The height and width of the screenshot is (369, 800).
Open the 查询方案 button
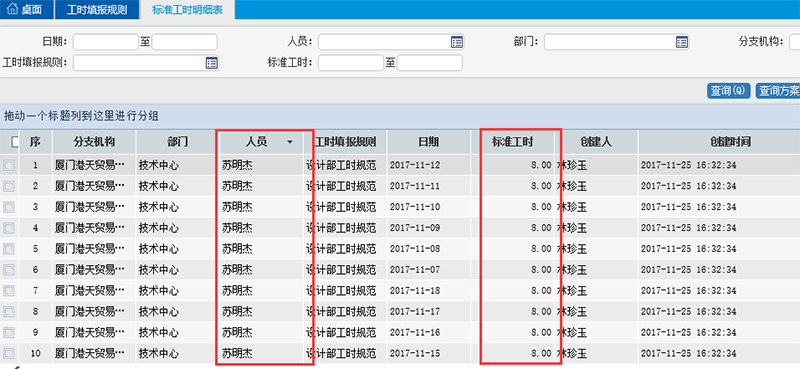778,91
